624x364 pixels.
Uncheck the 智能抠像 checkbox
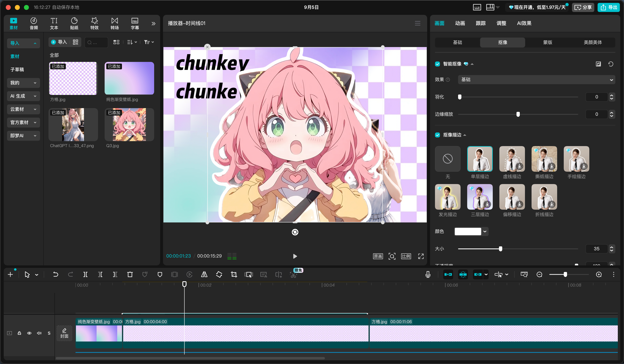437,64
